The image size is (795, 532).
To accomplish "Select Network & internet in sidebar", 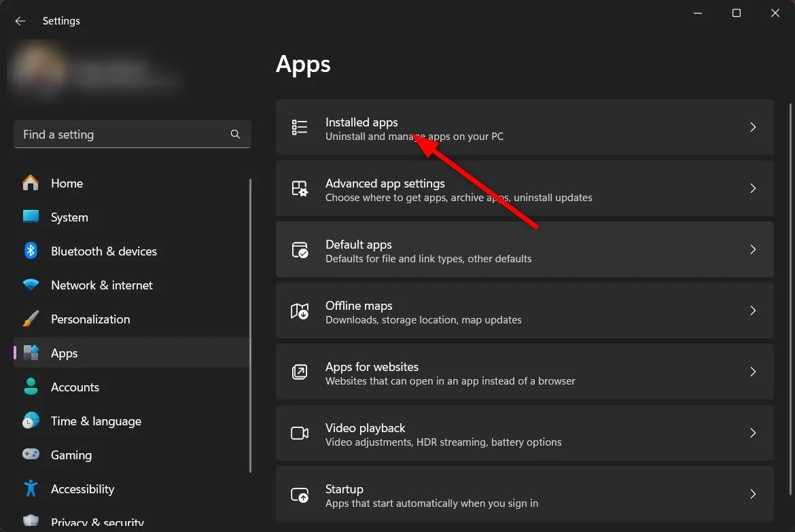I will point(102,285).
